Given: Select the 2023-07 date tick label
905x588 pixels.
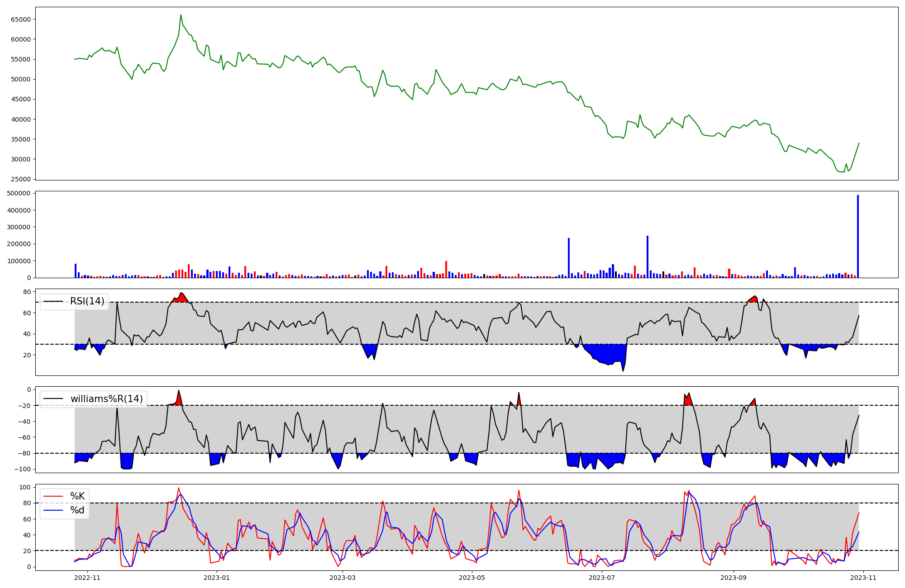Looking at the screenshot, I should pyautogui.click(x=602, y=578).
